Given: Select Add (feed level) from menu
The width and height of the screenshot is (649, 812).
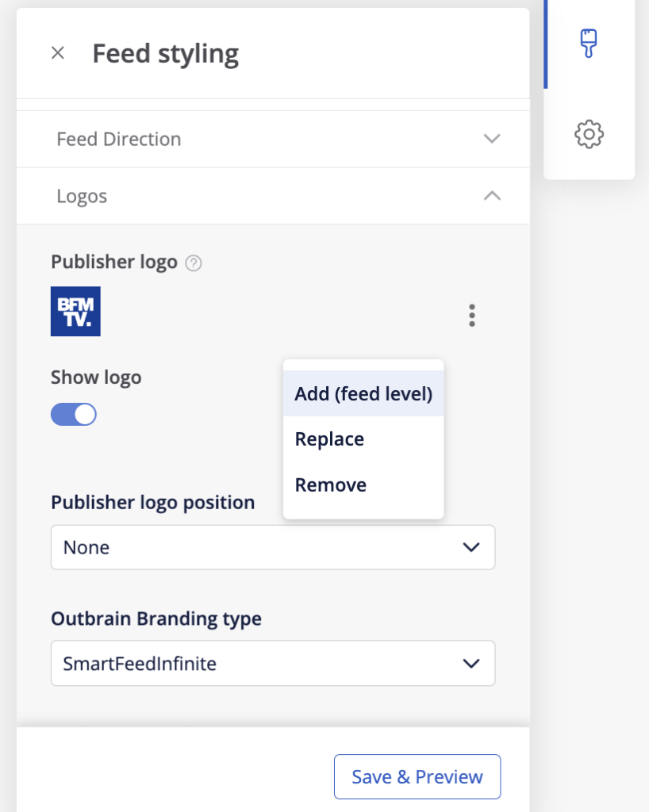Looking at the screenshot, I should (x=363, y=393).
